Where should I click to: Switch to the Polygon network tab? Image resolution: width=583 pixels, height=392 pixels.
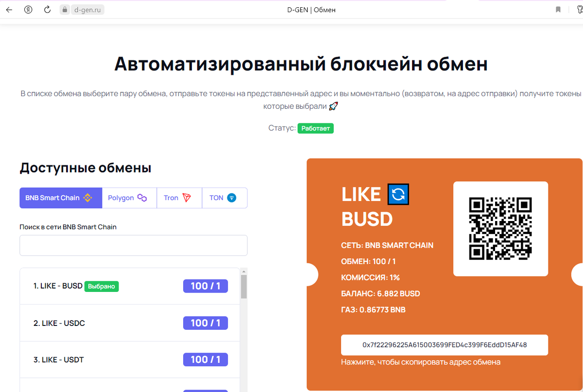pyautogui.click(x=129, y=198)
